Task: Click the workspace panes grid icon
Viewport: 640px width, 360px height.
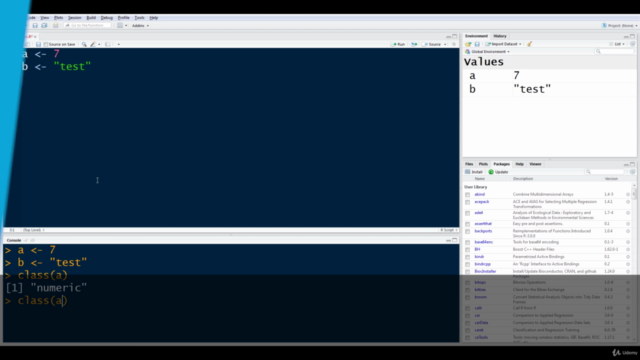Action: [120, 25]
